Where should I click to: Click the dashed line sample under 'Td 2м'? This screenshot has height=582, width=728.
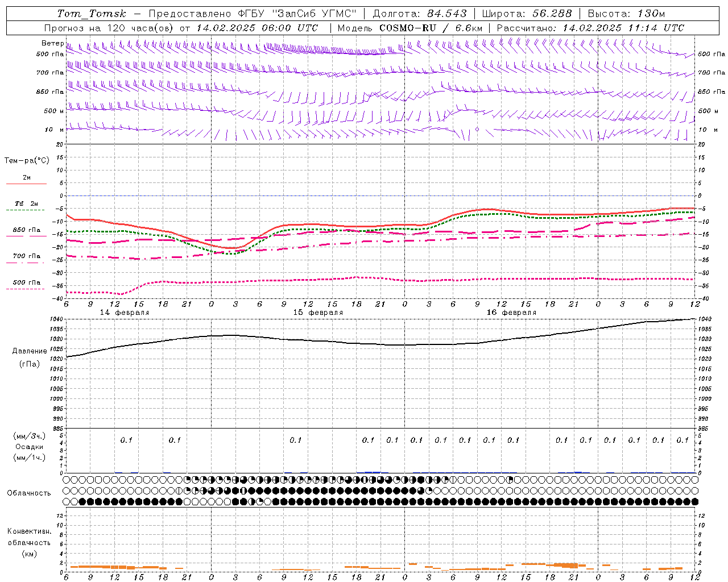pos(26,210)
